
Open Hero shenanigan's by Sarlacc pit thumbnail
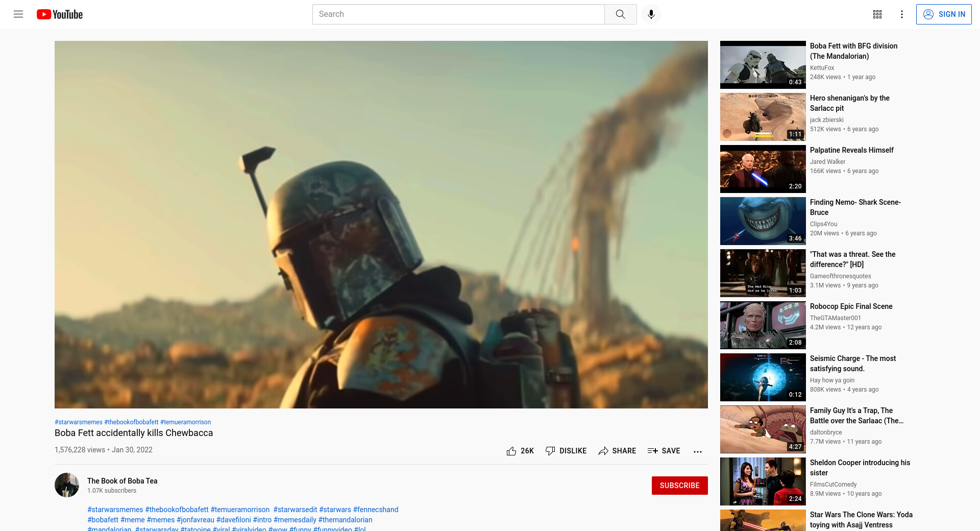[x=763, y=117]
